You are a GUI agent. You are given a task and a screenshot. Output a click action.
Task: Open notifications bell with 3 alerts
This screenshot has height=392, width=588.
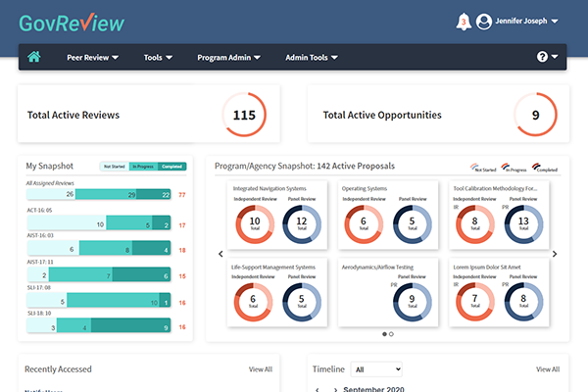(x=464, y=22)
